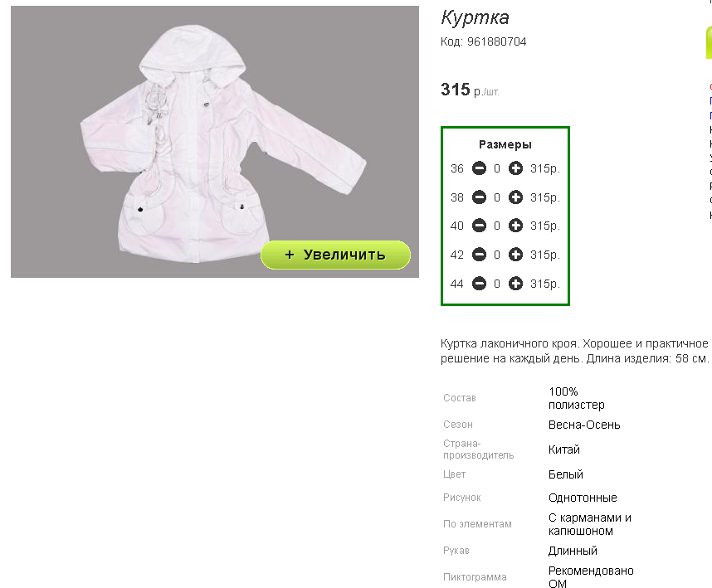Increase quantity for size 38
Image resolution: width=712 pixels, height=588 pixels.
coord(515,197)
